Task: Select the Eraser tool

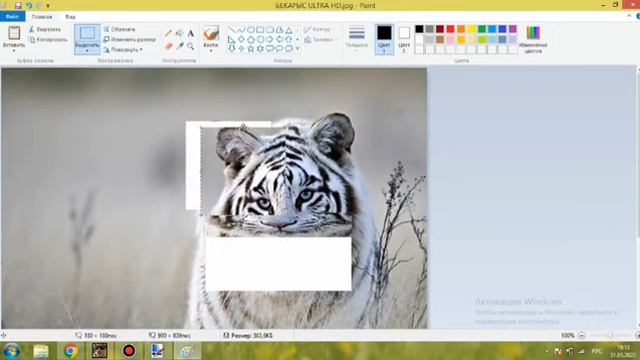Action: tap(169, 46)
